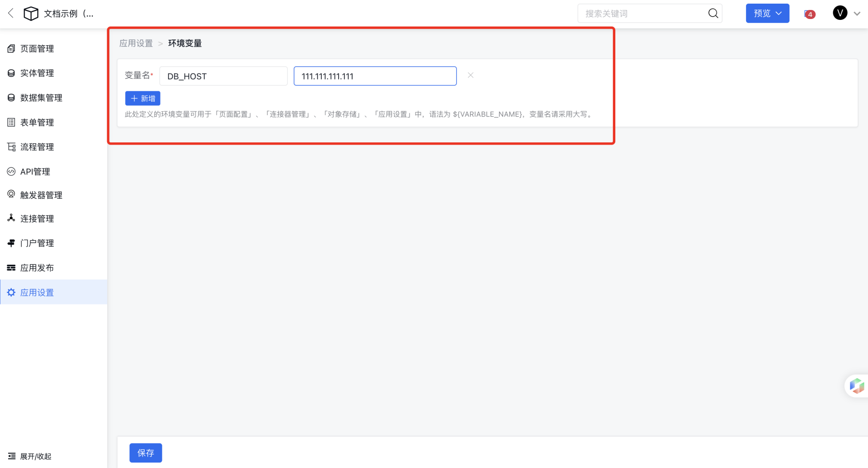
Task: Open 页面管理 from the sidebar
Action: point(37,48)
